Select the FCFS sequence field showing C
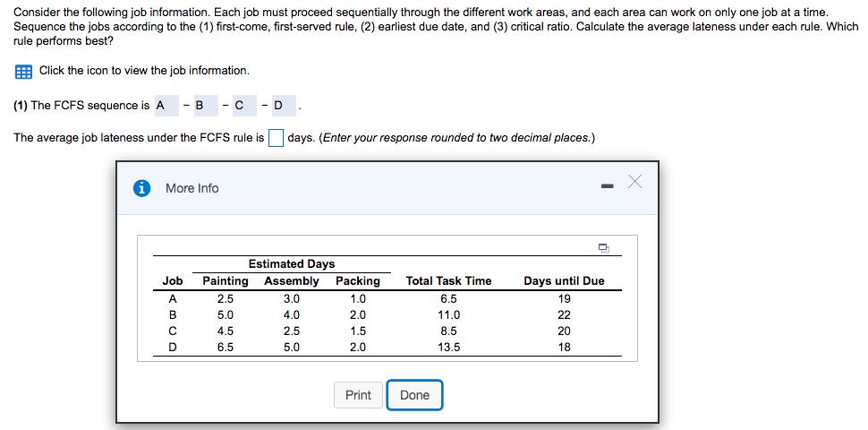This screenshot has height=430, width=868. pos(244,106)
